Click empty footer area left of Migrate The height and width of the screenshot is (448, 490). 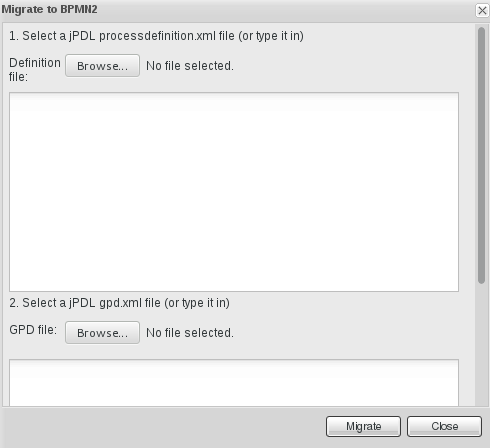point(163,427)
